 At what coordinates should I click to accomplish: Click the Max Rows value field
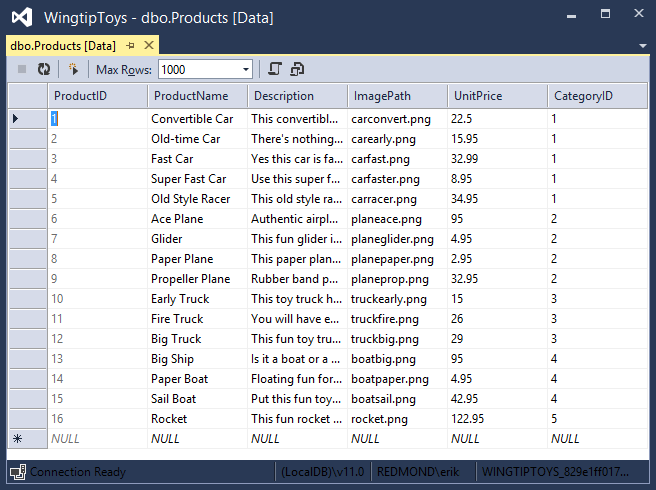198,69
